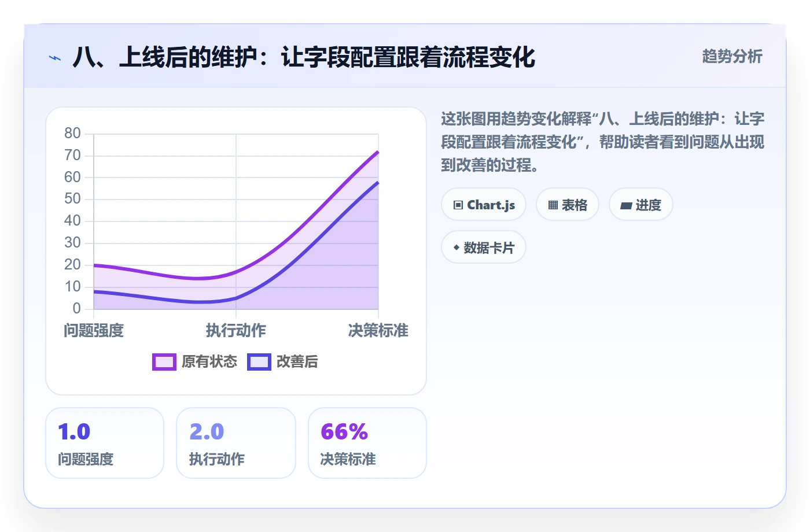The height and width of the screenshot is (532, 810).
Task: Click the table grid icon in 表格 tag
Action: coord(553,205)
